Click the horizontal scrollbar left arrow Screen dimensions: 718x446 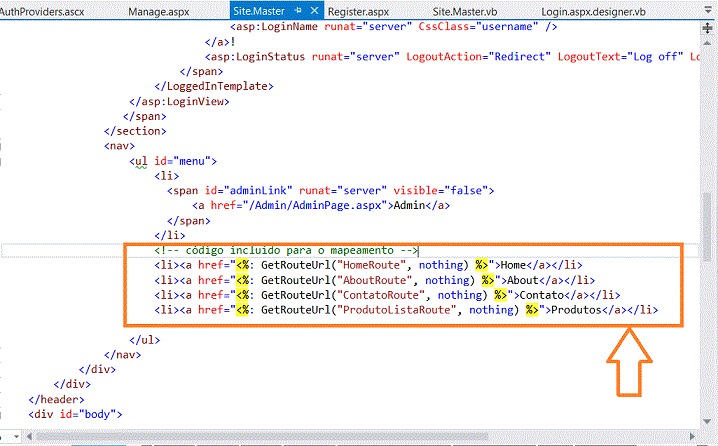29,436
